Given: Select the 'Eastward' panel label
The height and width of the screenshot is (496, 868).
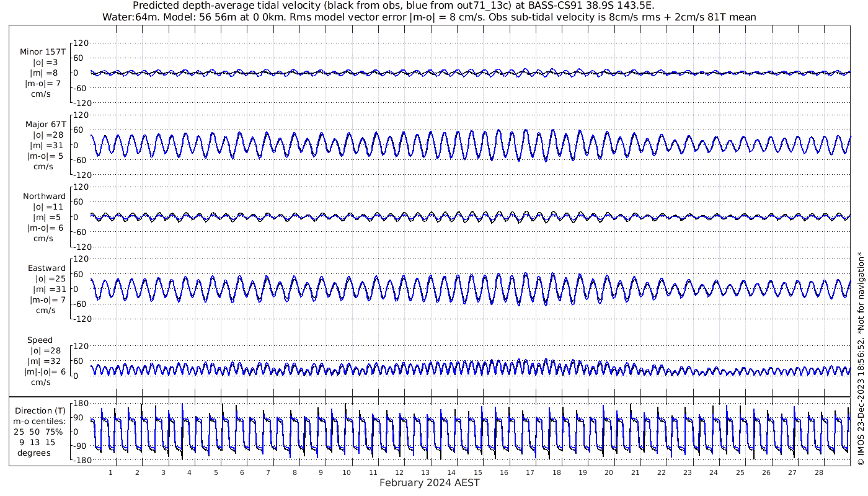Looking at the screenshot, I should 46,268.
